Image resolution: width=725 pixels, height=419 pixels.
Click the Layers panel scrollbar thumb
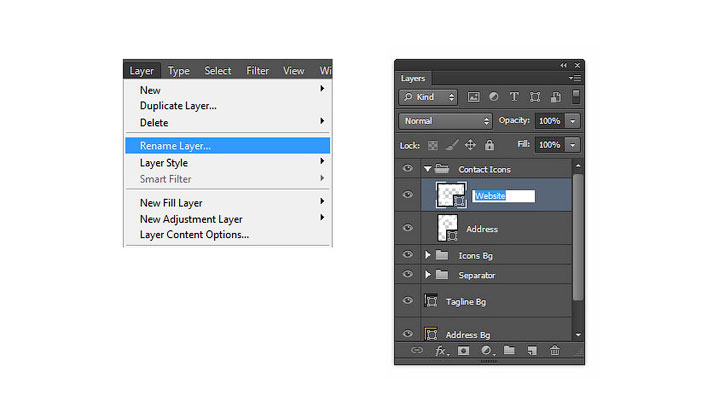pyautogui.click(x=578, y=237)
